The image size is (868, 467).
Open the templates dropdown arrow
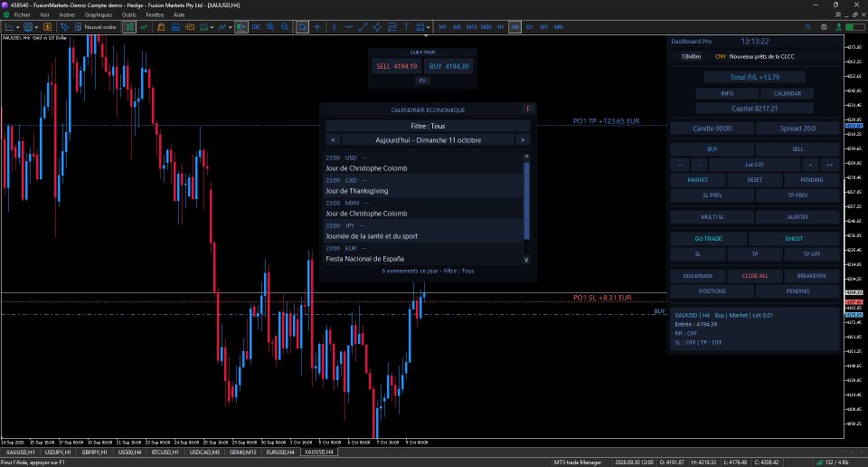(x=231, y=27)
